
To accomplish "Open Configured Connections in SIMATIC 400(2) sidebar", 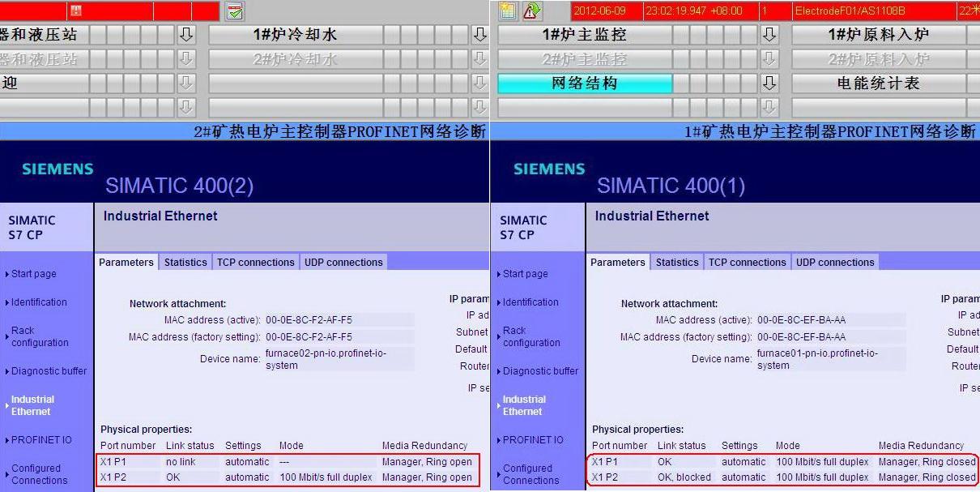I will (39, 474).
